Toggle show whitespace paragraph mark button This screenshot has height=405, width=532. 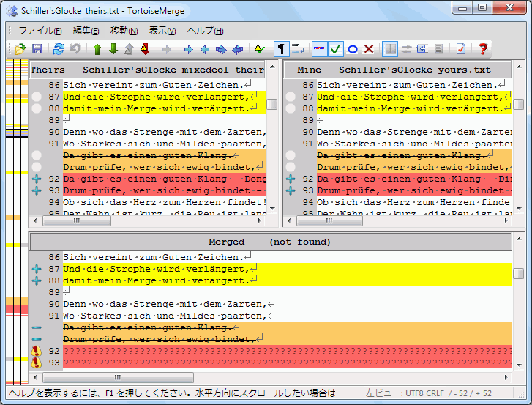281,49
